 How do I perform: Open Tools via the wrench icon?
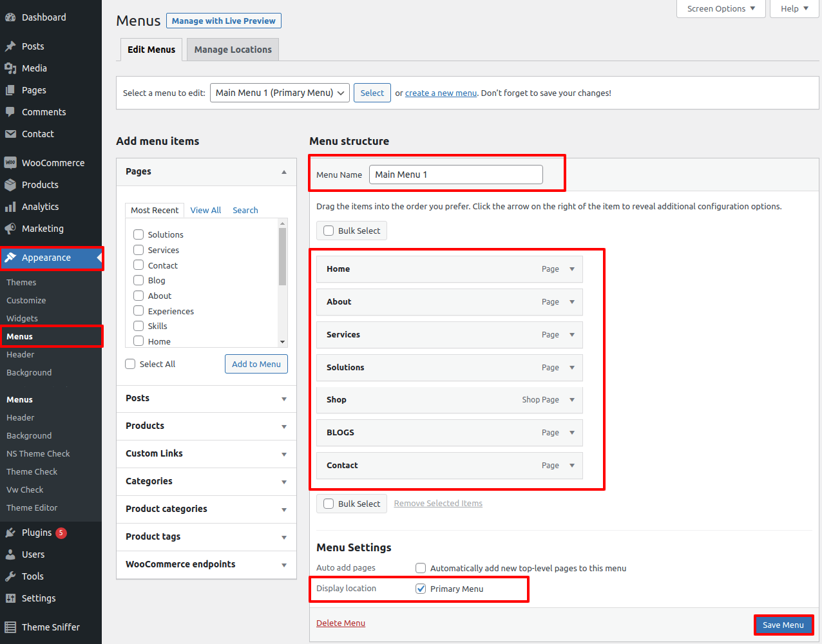(x=10, y=576)
